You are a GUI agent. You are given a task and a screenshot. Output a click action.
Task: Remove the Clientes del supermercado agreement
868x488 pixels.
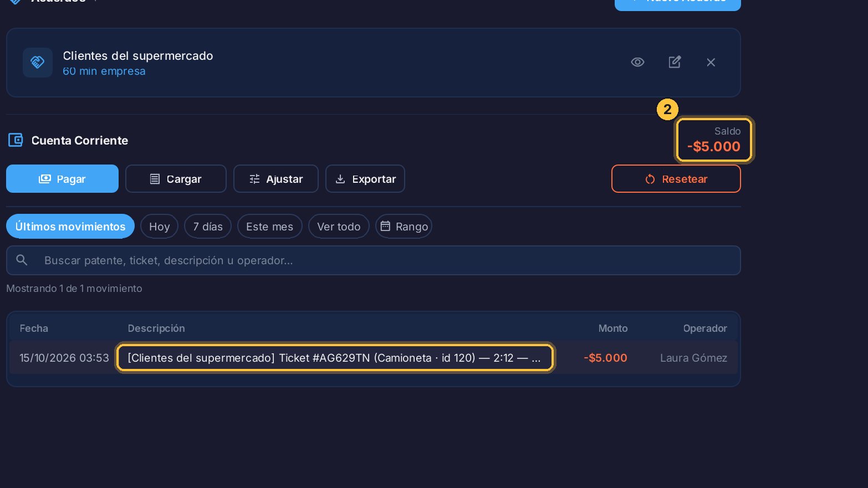[x=711, y=62]
